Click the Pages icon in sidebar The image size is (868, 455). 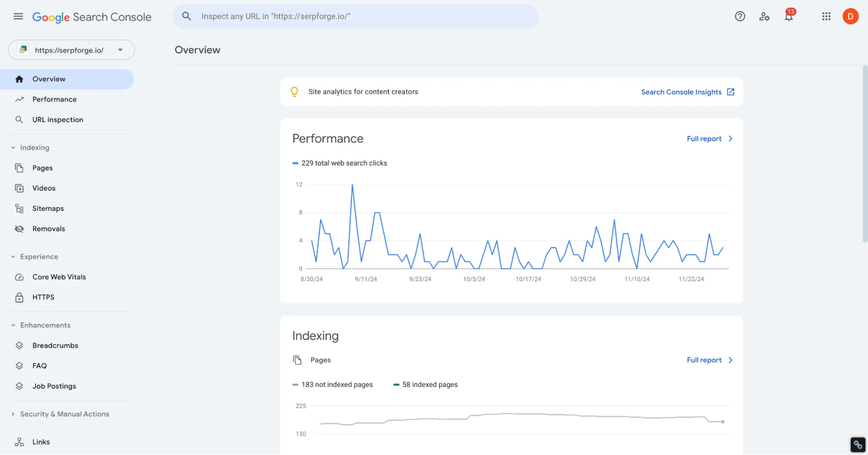click(19, 168)
